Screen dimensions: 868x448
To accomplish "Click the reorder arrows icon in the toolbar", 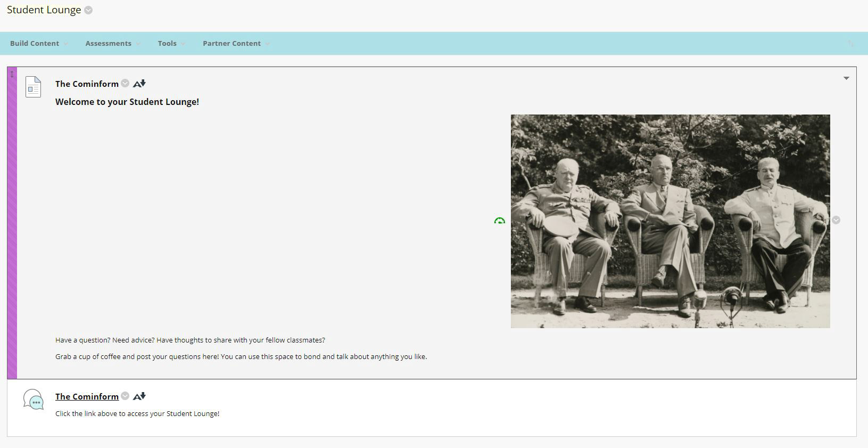I will pyautogui.click(x=850, y=43).
